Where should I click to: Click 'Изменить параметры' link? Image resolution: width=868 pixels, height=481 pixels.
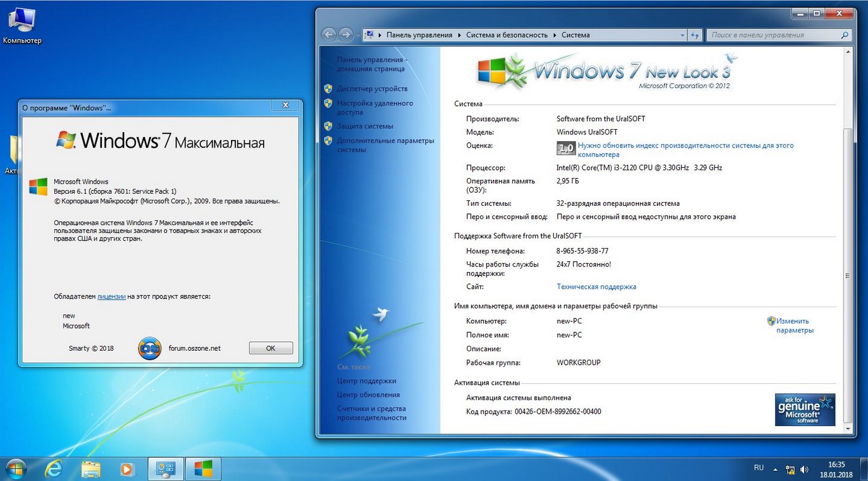pos(795,325)
